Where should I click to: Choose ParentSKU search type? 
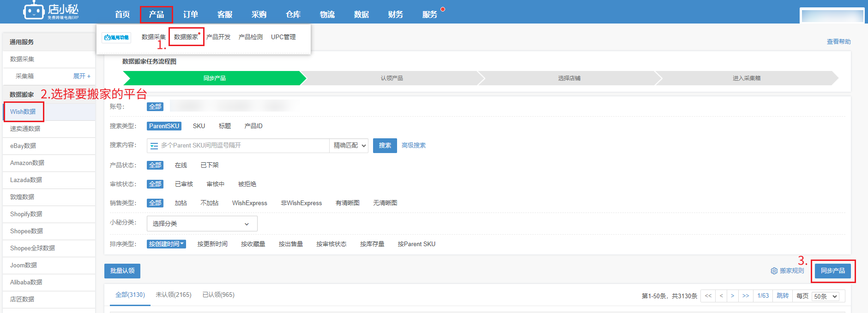164,126
